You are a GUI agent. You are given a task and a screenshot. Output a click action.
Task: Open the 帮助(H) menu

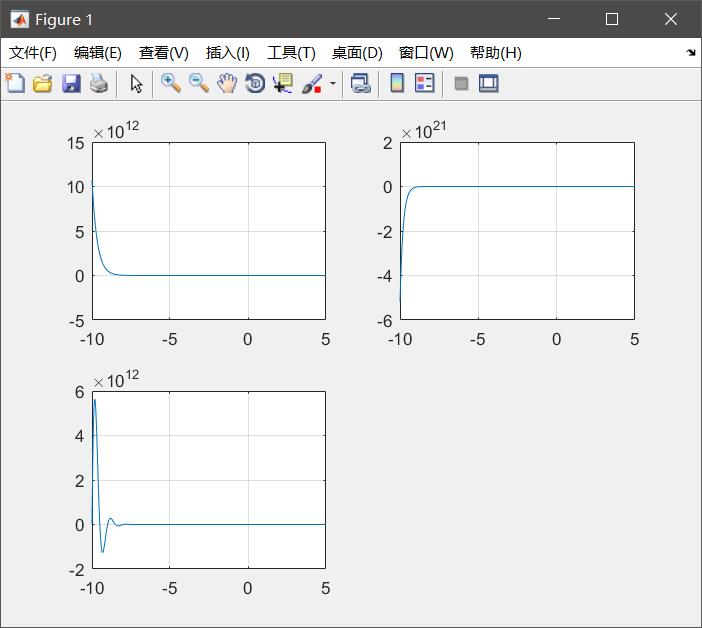tap(496, 53)
